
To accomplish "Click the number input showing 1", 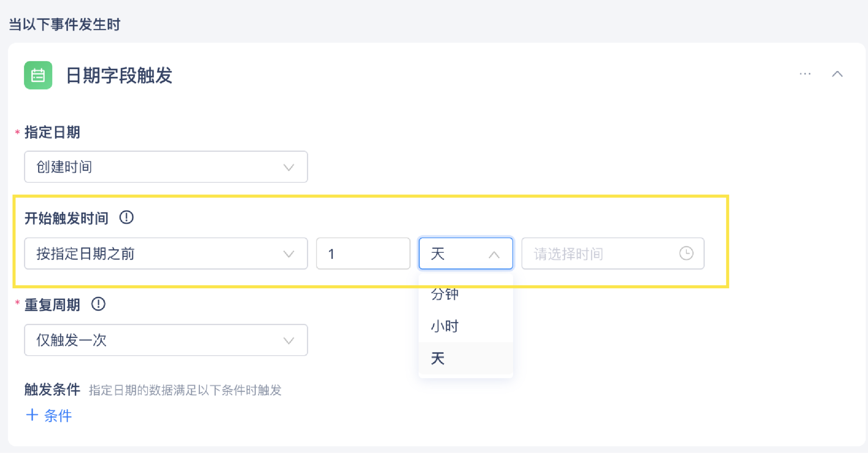I will tap(363, 254).
